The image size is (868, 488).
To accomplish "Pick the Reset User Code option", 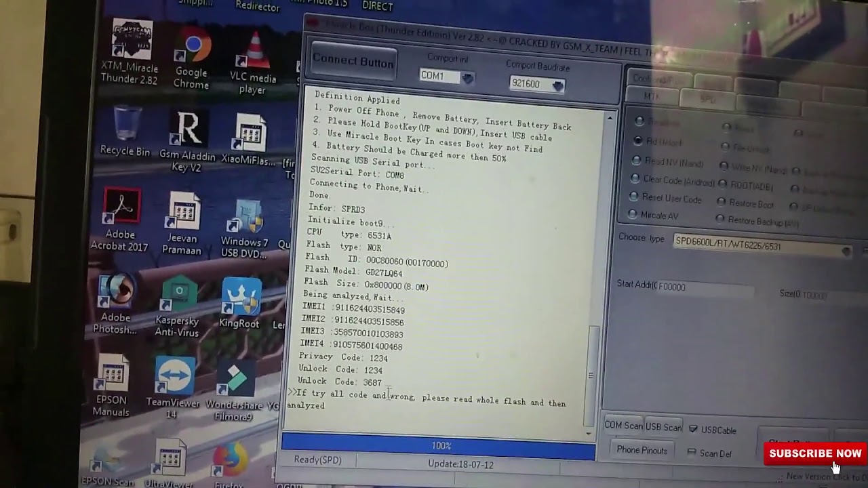I will click(664, 199).
